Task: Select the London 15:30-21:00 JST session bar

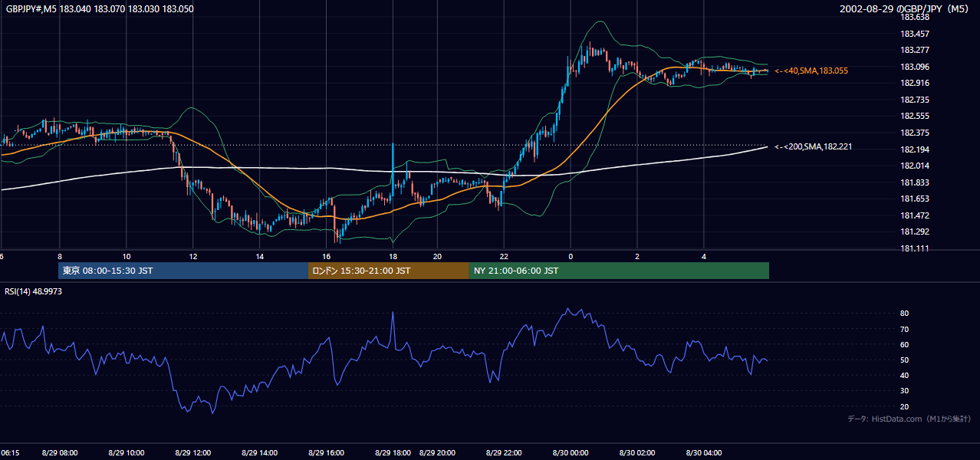Action: coord(389,271)
